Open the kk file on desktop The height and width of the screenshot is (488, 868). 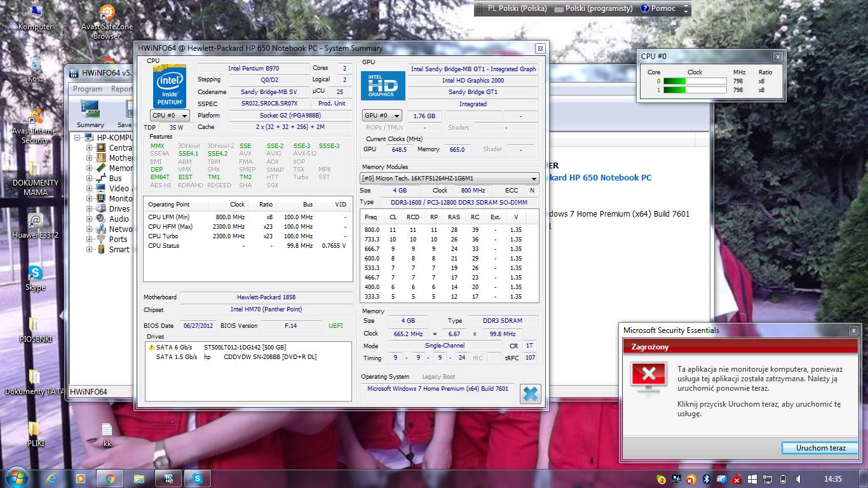(x=107, y=435)
